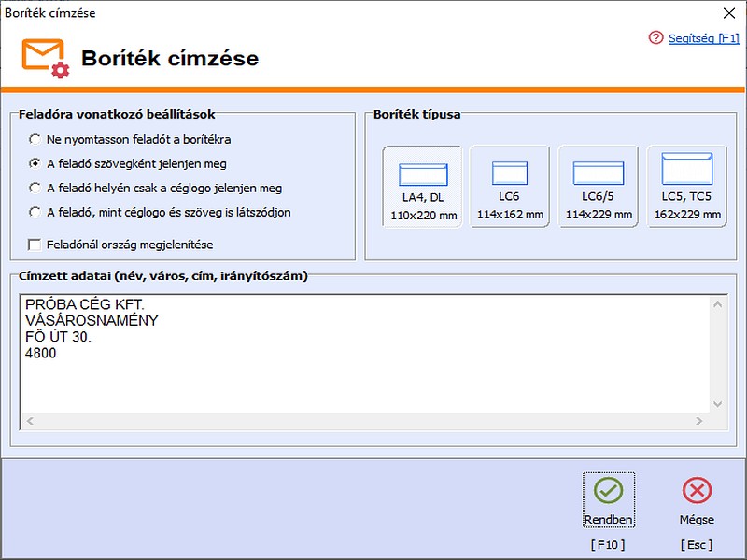Close the Boríték címzése dialog window
This screenshot has width=747, height=560.
pyautogui.click(x=728, y=13)
